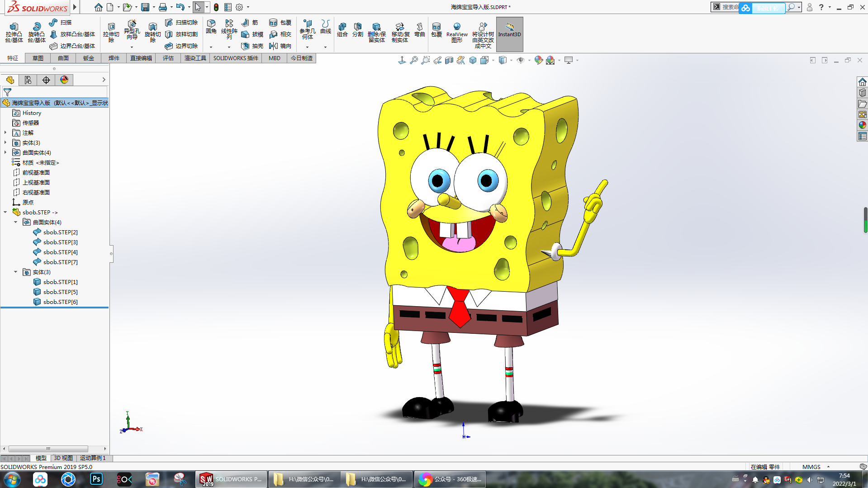Open the Hole Wizard dropdown arrow
868x488 pixels.
[x=132, y=47]
